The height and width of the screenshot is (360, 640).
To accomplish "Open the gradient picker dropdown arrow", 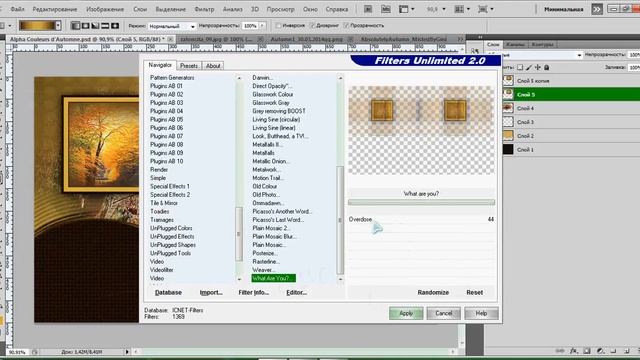I will click(x=58, y=26).
